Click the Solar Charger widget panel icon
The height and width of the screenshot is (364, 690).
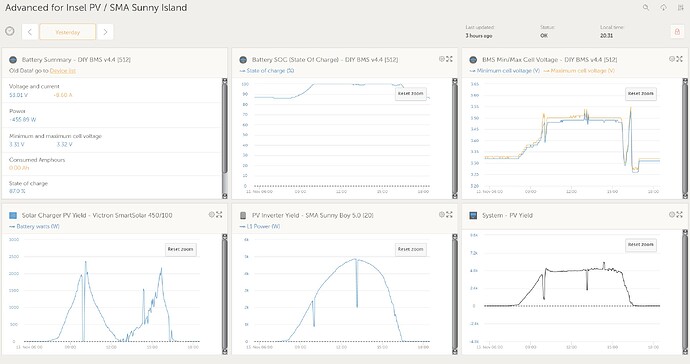click(x=13, y=215)
